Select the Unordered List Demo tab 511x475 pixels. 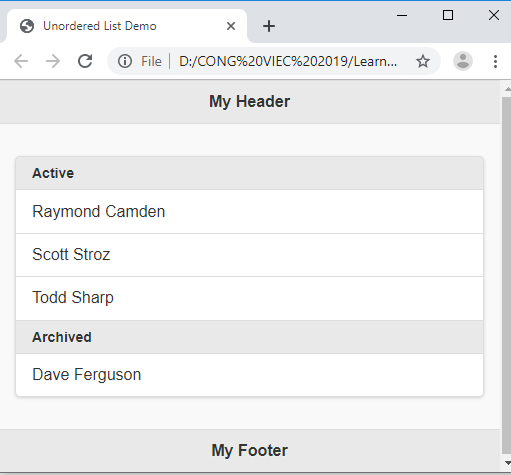tap(127, 26)
